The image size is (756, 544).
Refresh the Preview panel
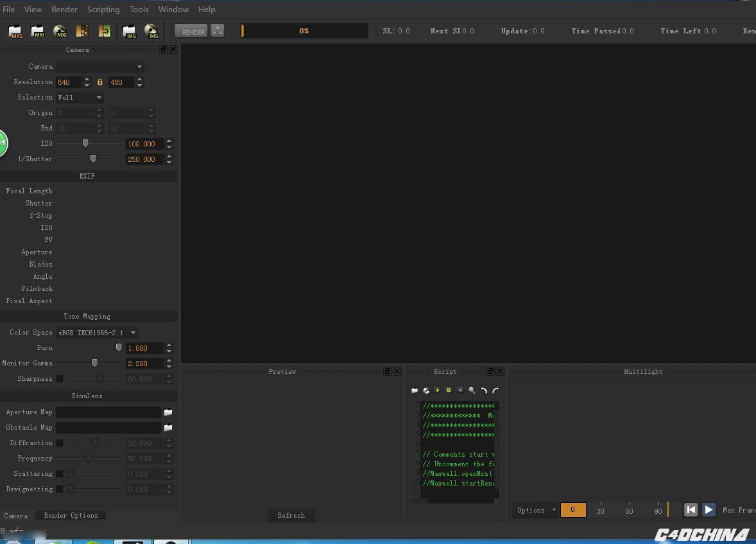[291, 516]
